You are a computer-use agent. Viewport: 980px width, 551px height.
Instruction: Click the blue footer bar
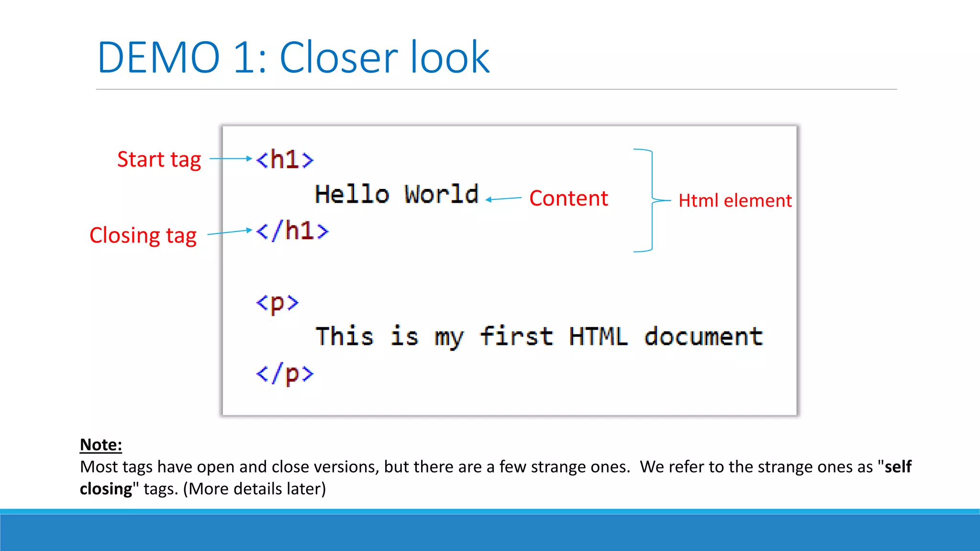coord(490,531)
